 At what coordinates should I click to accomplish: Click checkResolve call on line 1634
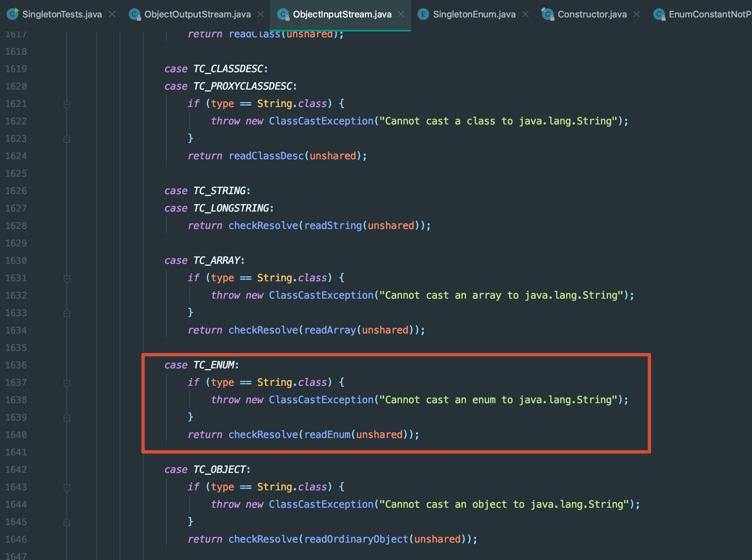(263, 330)
